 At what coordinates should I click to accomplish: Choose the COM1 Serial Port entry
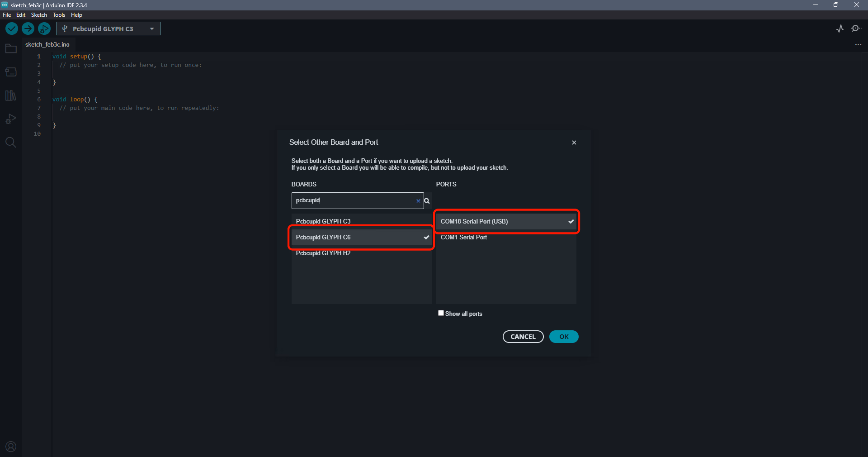(464, 238)
